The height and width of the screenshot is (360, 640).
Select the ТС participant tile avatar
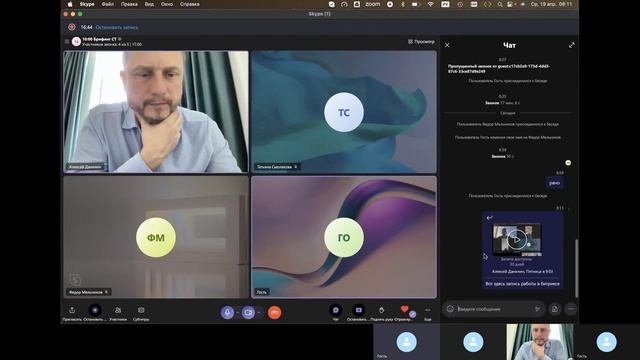coord(344,112)
